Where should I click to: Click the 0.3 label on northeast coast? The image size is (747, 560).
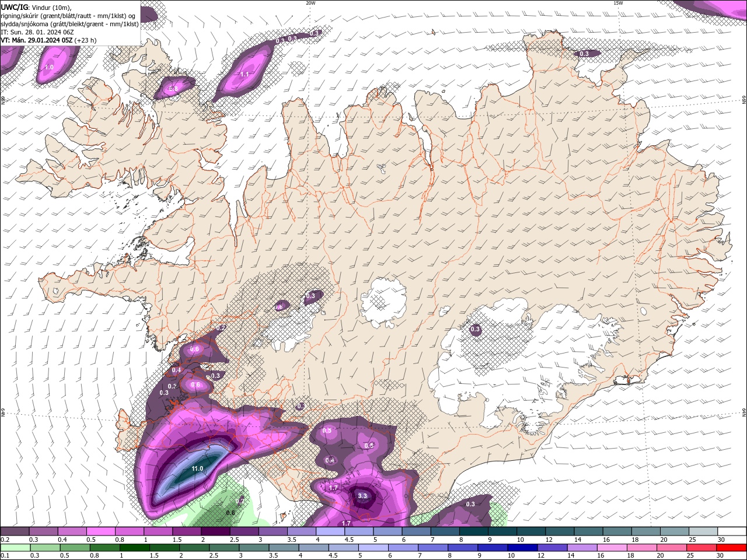[584, 54]
